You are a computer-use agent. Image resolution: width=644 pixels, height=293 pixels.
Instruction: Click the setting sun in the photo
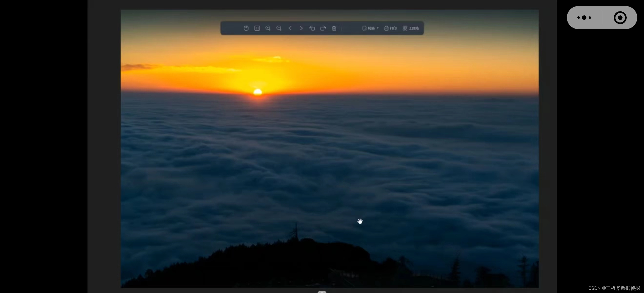258,92
